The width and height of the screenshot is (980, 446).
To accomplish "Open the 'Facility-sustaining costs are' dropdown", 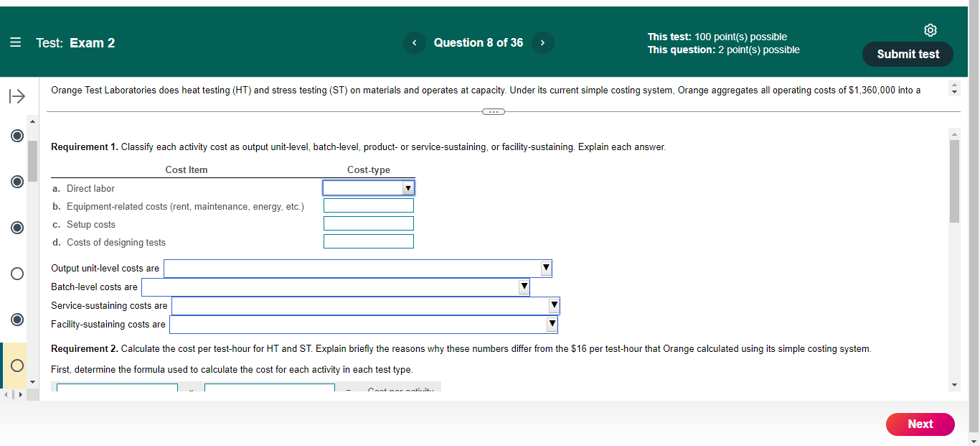I will (x=552, y=324).
